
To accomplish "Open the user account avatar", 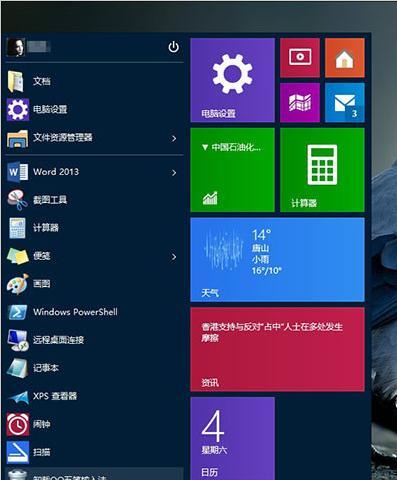I will tap(16, 47).
